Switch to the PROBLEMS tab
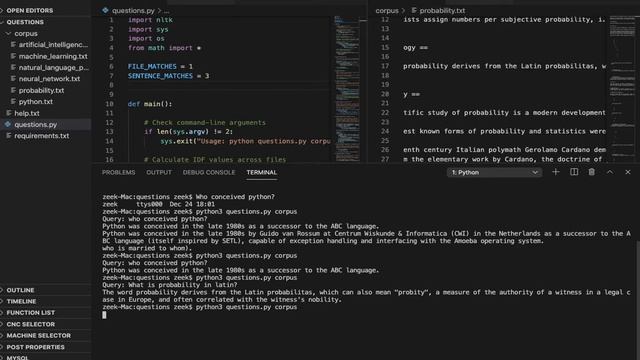The width and height of the screenshot is (640, 360). tap(118, 172)
